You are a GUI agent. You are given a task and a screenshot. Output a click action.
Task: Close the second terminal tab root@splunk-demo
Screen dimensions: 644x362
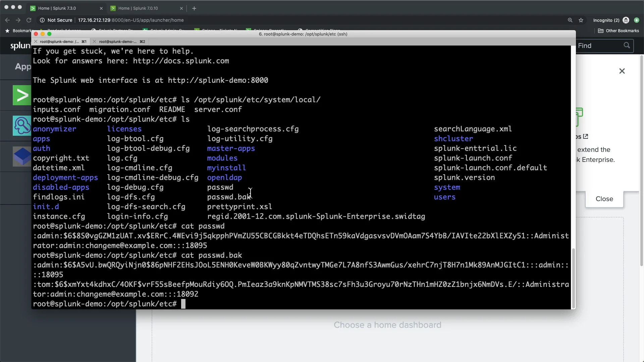point(95,42)
